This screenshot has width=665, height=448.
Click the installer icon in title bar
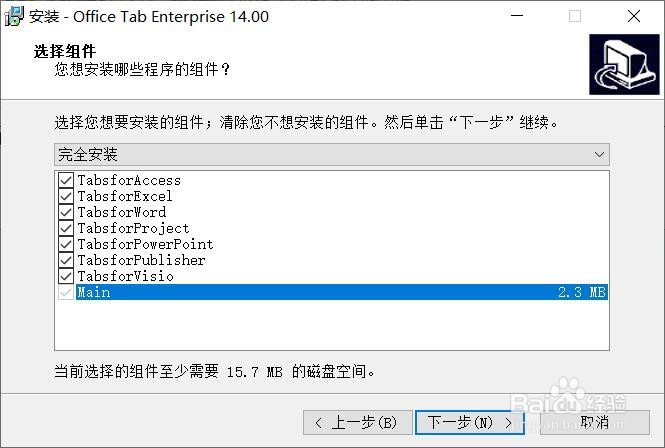(16, 16)
